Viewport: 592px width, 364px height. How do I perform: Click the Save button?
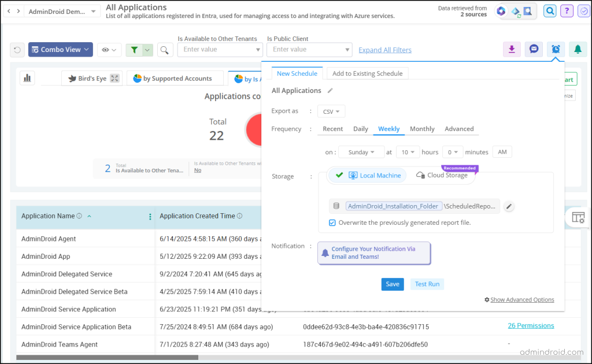point(393,284)
